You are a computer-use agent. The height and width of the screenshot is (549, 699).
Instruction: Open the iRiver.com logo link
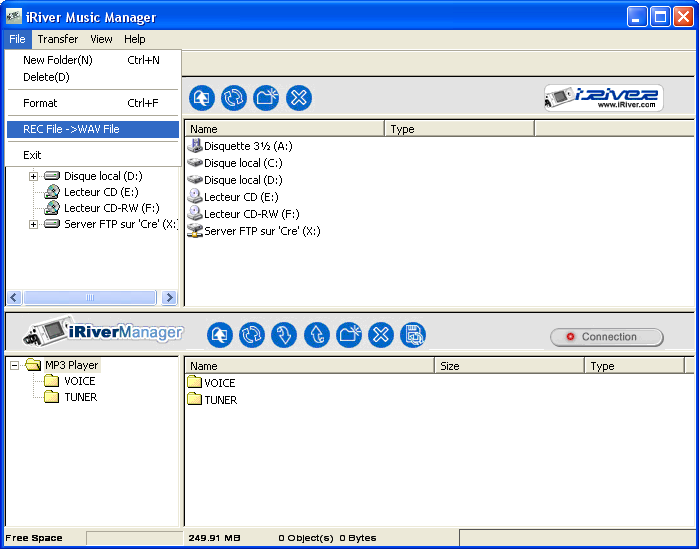pos(604,98)
